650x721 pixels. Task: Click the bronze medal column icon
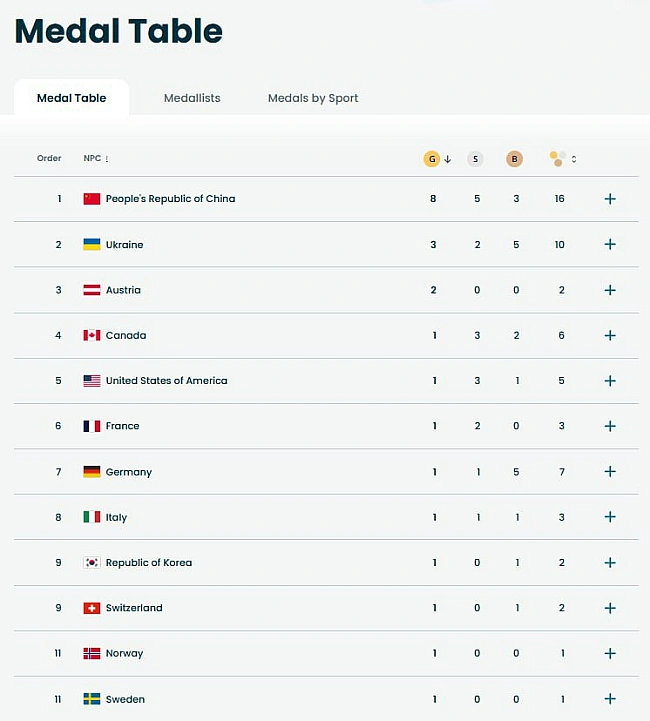click(514, 159)
